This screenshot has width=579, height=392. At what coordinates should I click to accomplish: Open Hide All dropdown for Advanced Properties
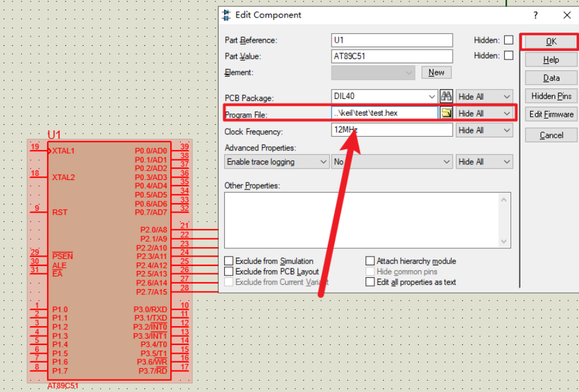(x=484, y=162)
